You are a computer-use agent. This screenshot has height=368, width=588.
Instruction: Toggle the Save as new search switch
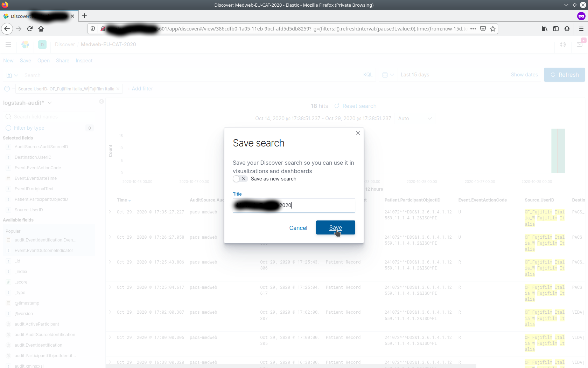tap(240, 179)
